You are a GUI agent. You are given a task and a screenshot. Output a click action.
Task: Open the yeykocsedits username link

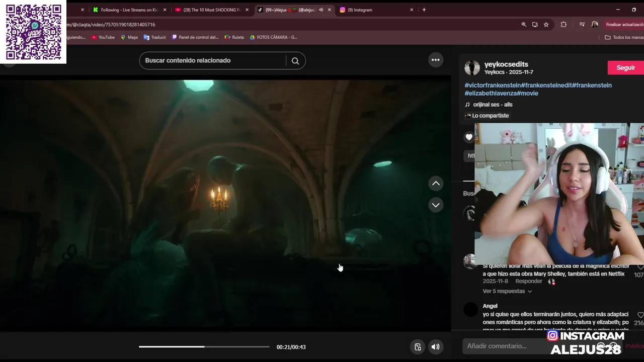click(506, 64)
